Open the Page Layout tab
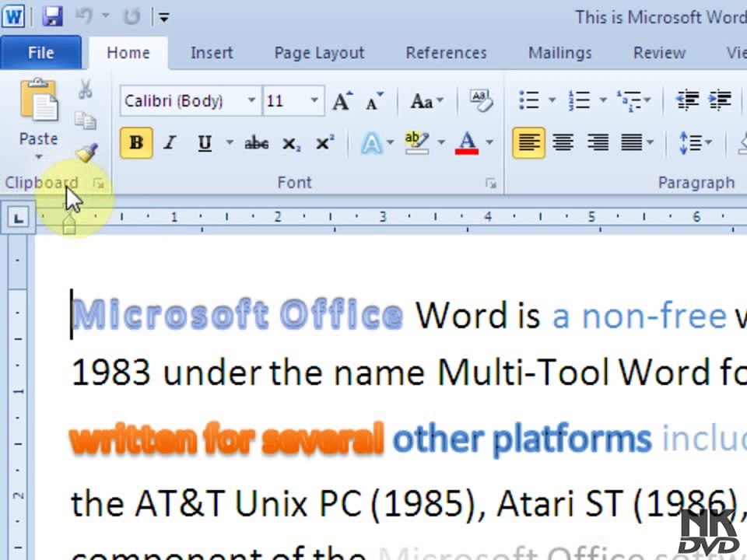The image size is (747, 560). pos(319,52)
